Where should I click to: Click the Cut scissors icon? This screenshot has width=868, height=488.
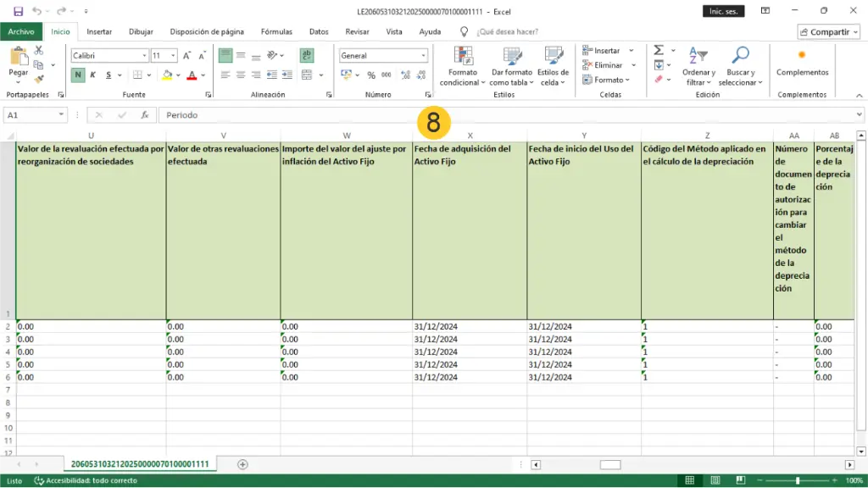pos(39,51)
